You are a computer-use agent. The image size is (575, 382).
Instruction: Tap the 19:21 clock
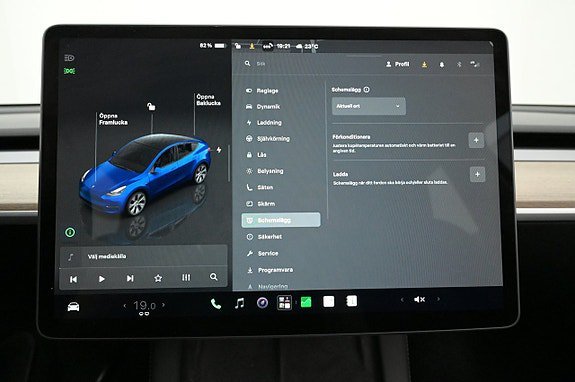tap(283, 46)
